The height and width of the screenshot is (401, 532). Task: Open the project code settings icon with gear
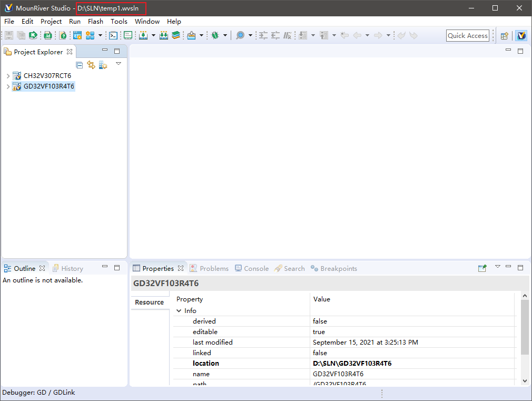coord(77,35)
